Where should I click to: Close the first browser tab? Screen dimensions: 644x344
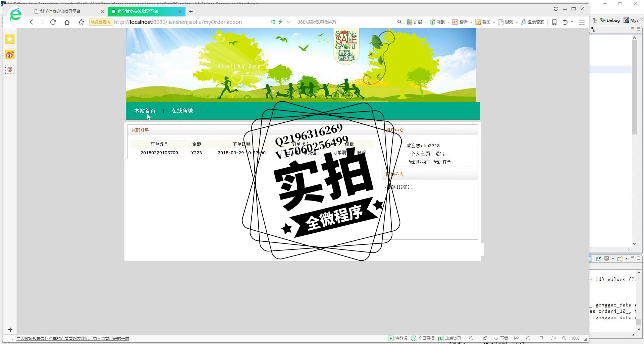coord(102,11)
